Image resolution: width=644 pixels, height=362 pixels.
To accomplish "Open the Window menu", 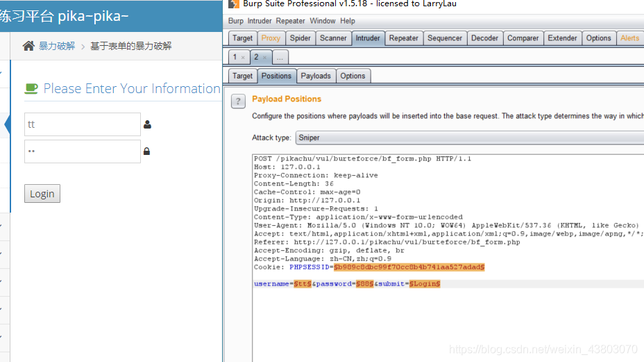I will (323, 21).
